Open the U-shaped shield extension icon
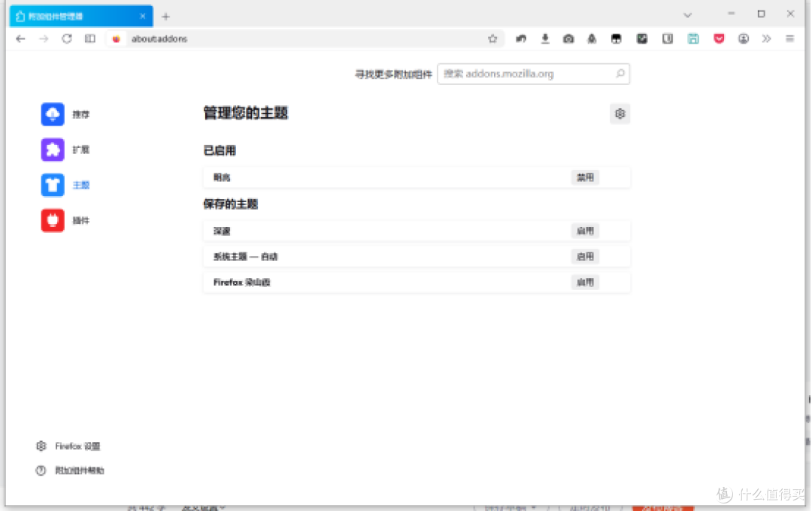812x511 pixels. coord(668,39)
